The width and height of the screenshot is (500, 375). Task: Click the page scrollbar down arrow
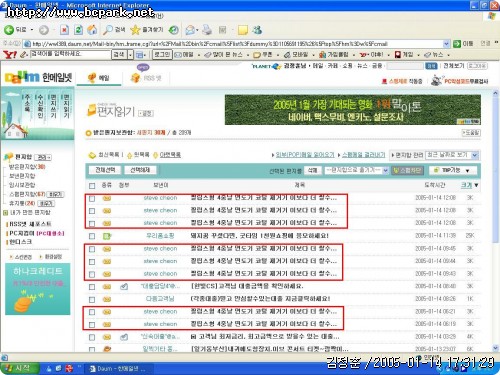coord(495,348)
